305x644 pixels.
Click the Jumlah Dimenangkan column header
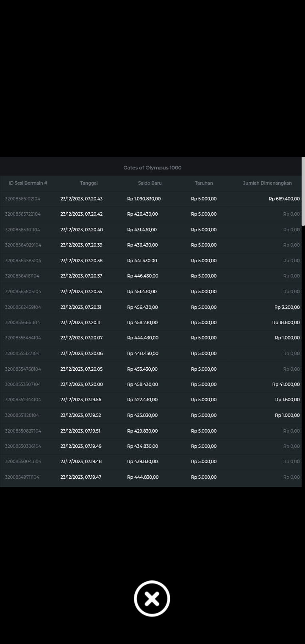tap(267, 183)
